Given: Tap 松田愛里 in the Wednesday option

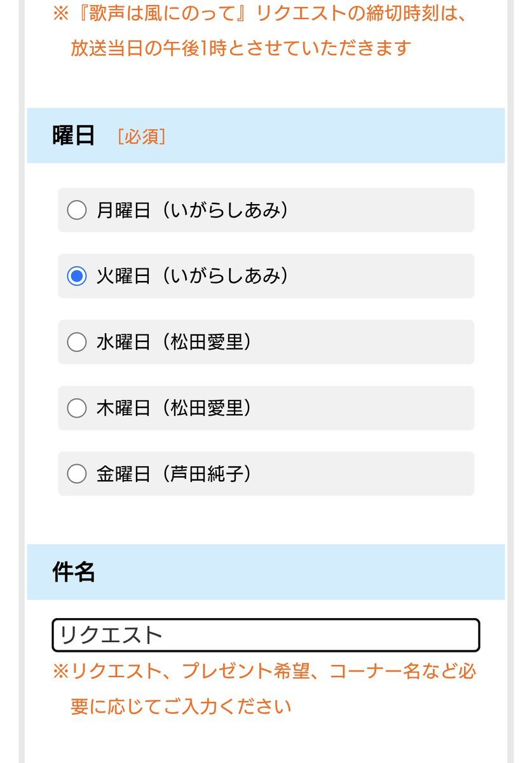Looking at the screenshot, I should 207,342.
